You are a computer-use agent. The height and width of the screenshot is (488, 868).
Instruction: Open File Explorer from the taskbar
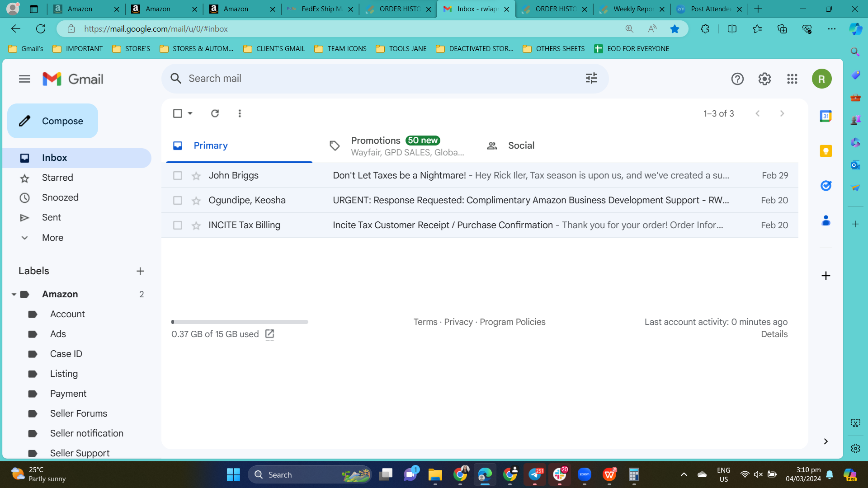435,474
